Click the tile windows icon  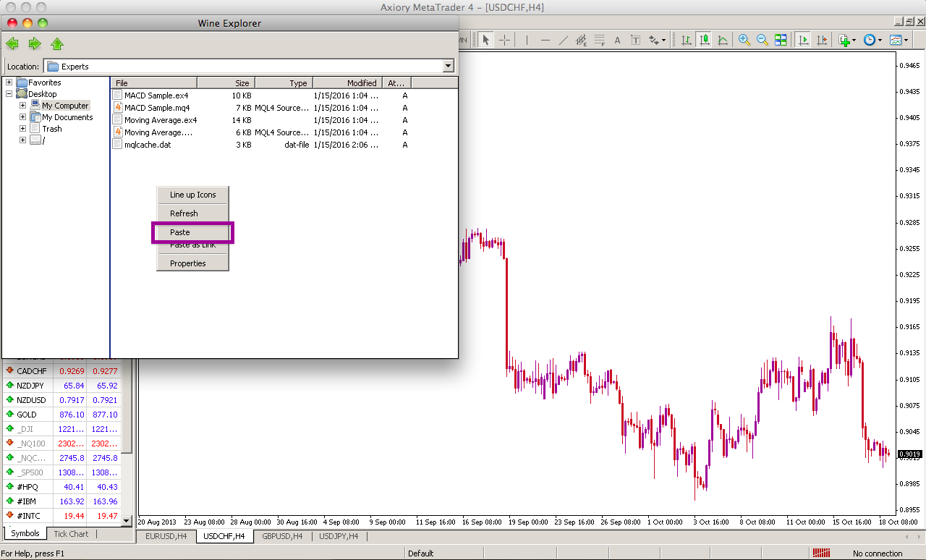pyautogui.click(x=781, y=40)
